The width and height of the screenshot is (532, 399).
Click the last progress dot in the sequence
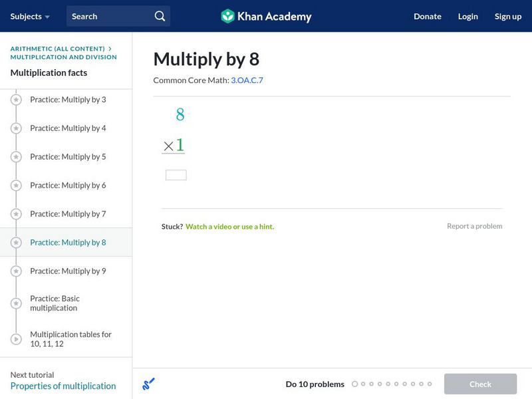[428, 384]
